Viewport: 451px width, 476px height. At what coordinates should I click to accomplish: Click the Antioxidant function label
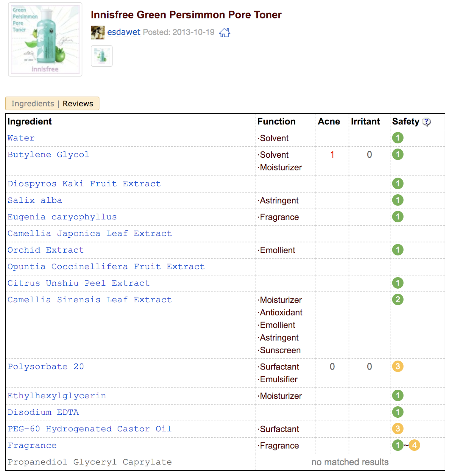[x=280, y=312]
